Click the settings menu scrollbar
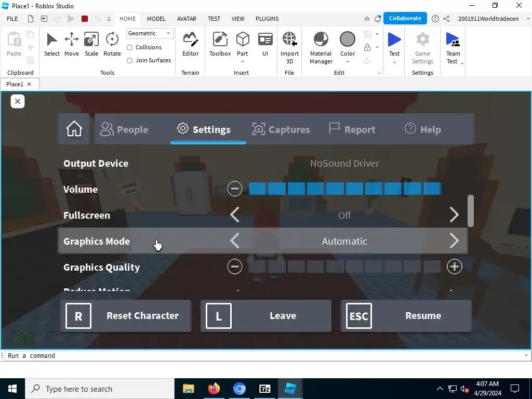This screenshot has width=532, height=399. tap(470, 211)
